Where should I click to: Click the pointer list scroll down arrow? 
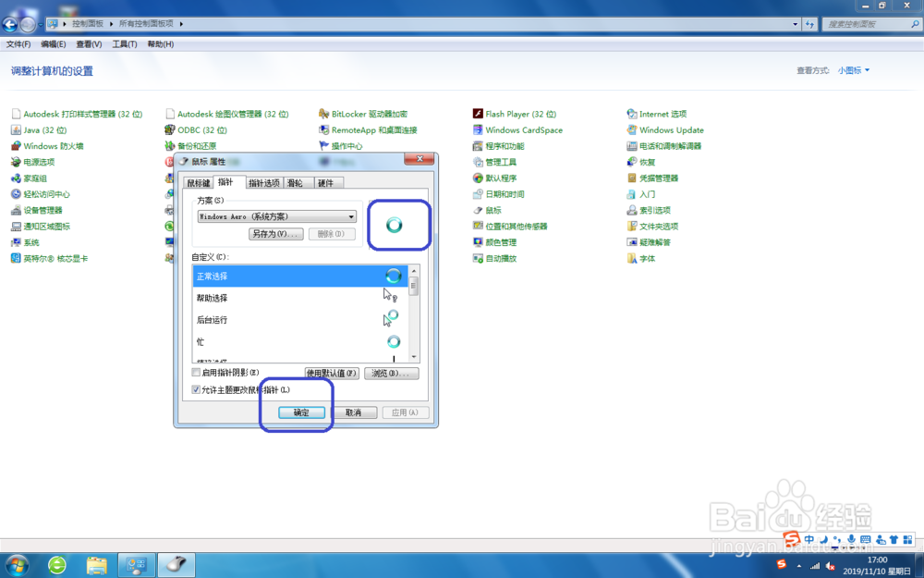(x=414, y=357)
